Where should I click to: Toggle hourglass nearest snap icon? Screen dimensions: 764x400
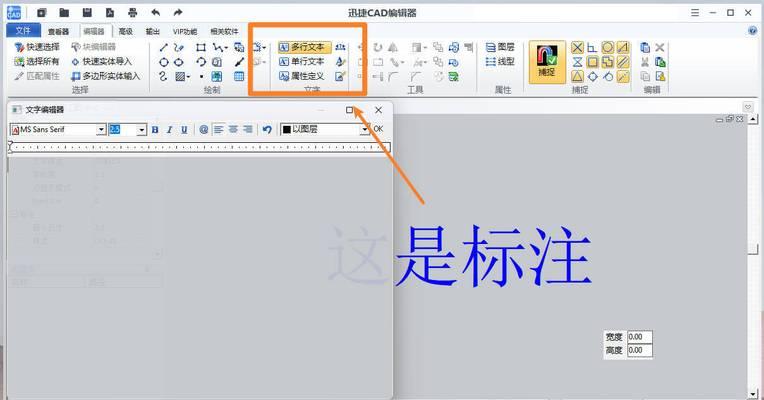tap(577, 62)
